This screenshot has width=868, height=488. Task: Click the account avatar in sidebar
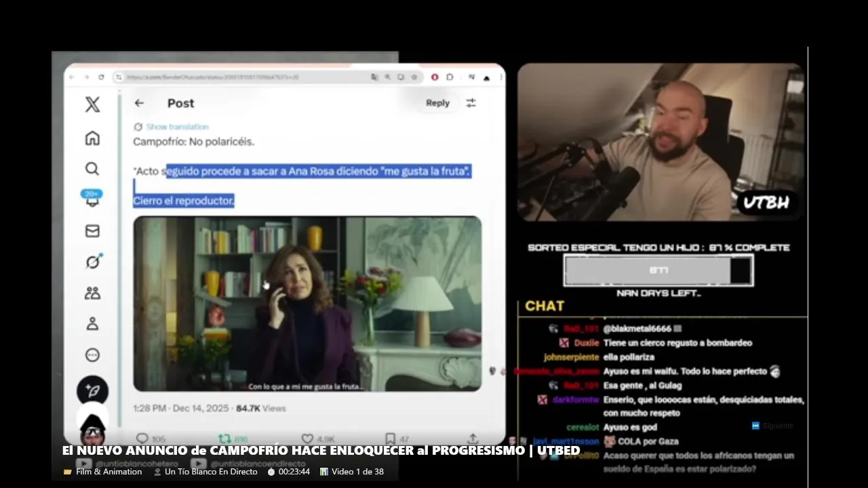pos(92,430)
